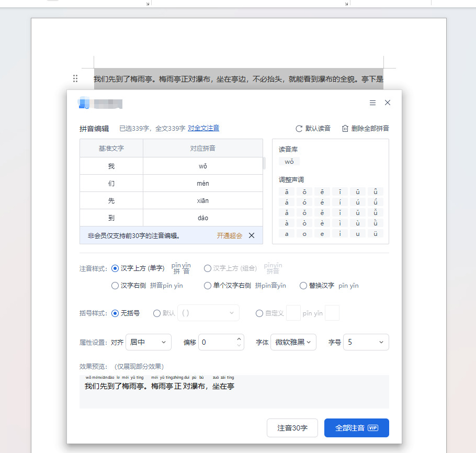This screenshot has height=453, width=476.
Task: Click the 全部注音 VIP button
Action: (357, 428)
